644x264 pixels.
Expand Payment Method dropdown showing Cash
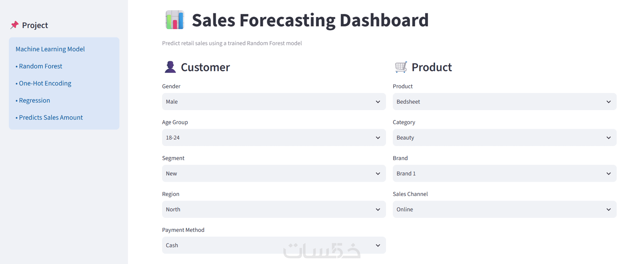click(x=274, y=245)
